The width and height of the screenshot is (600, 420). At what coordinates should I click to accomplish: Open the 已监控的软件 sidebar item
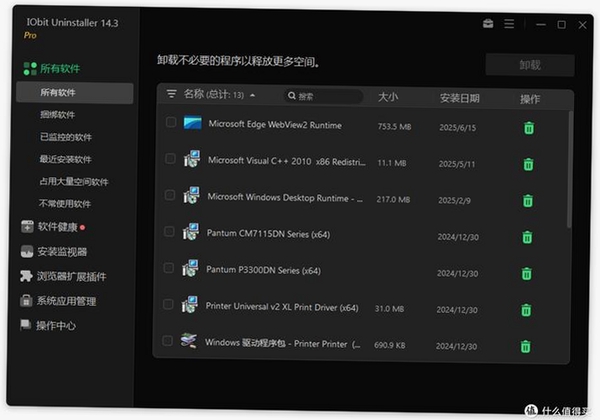tap(66, 137)
